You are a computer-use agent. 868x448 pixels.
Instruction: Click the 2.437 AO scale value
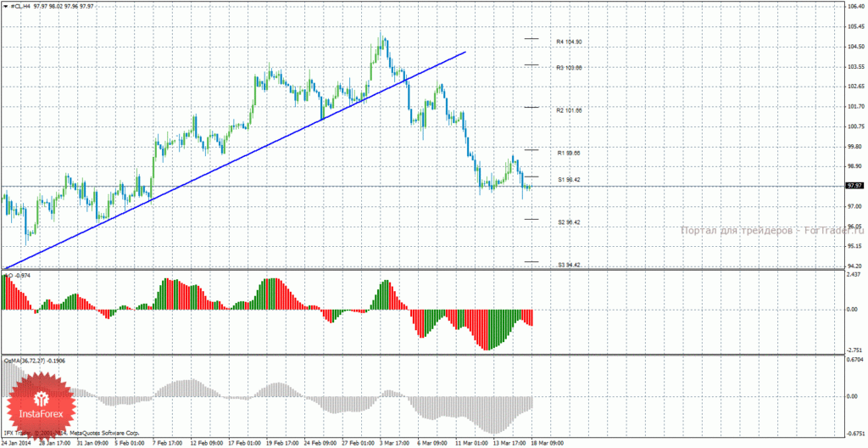pos(854,274)
